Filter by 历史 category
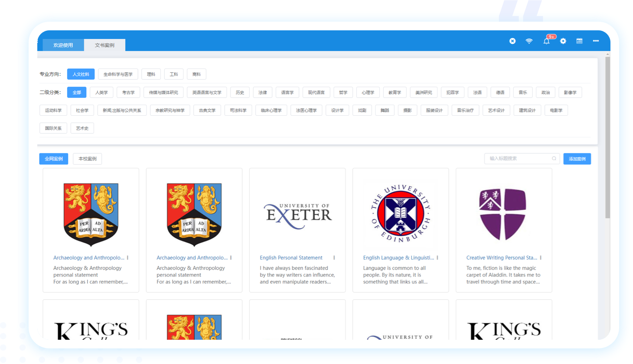Image resolution: width=633 pixels, height=364 pixels. coord(240,92)
